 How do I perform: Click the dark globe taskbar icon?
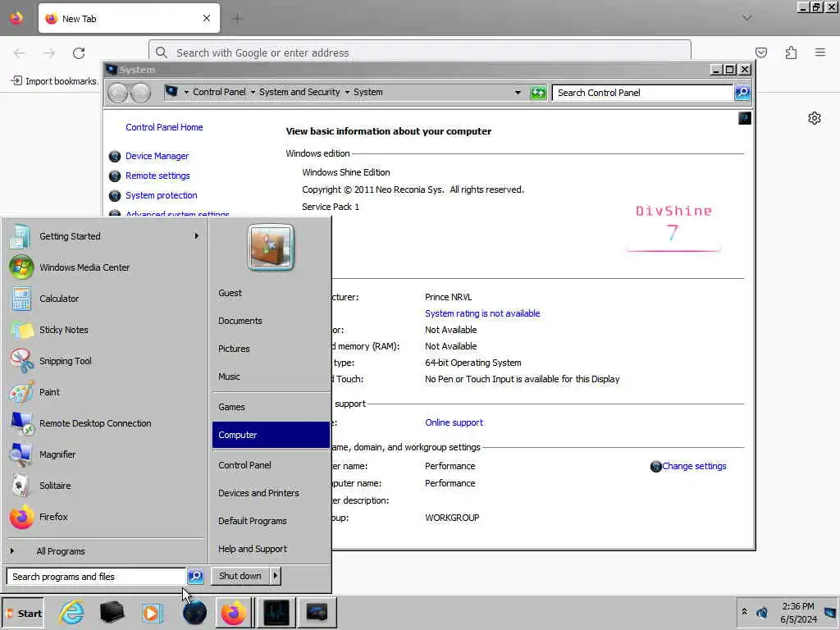click(194, 612)
